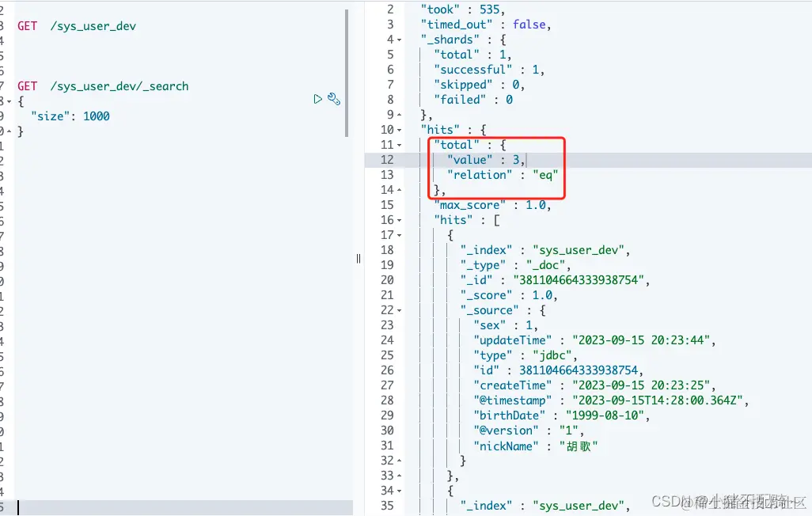Click the "createTime" value line
This screenshot has height=516, width=812.
point(594,385)
